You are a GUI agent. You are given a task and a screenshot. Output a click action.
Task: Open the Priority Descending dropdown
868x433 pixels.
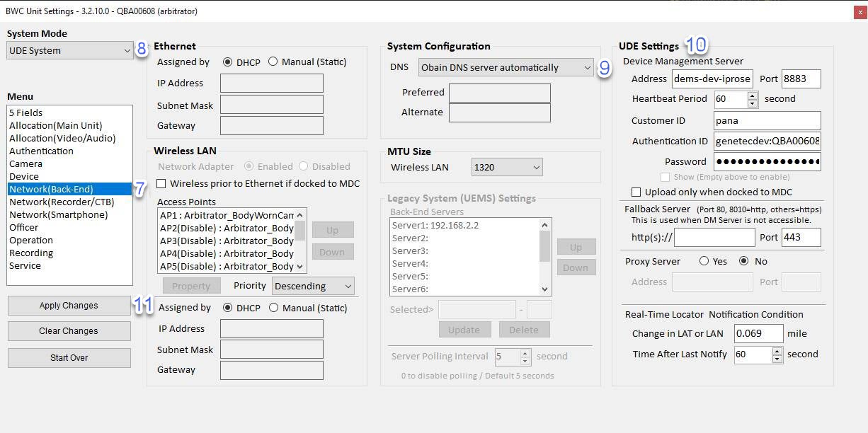313,286
